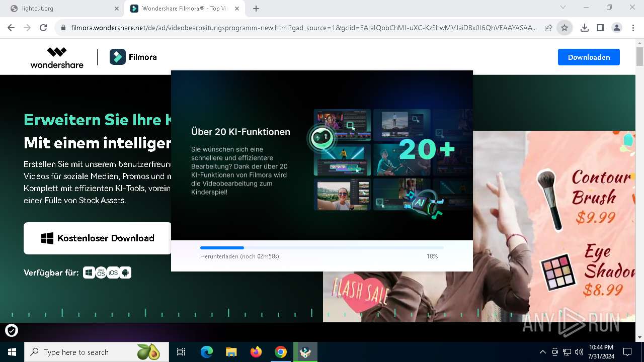The image size is (644, 362).
Task: Click the page vertical scrollbar
Action: click(x=639, y=190)
